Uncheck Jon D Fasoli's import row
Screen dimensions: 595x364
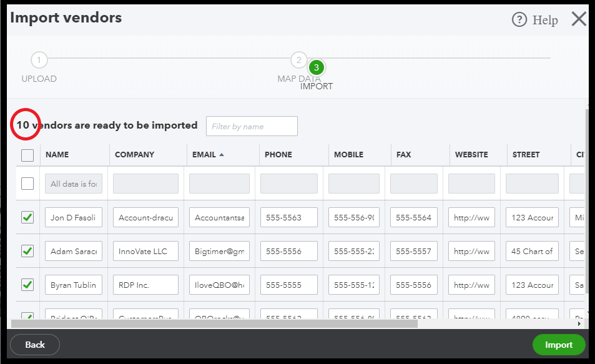(27, 217)
